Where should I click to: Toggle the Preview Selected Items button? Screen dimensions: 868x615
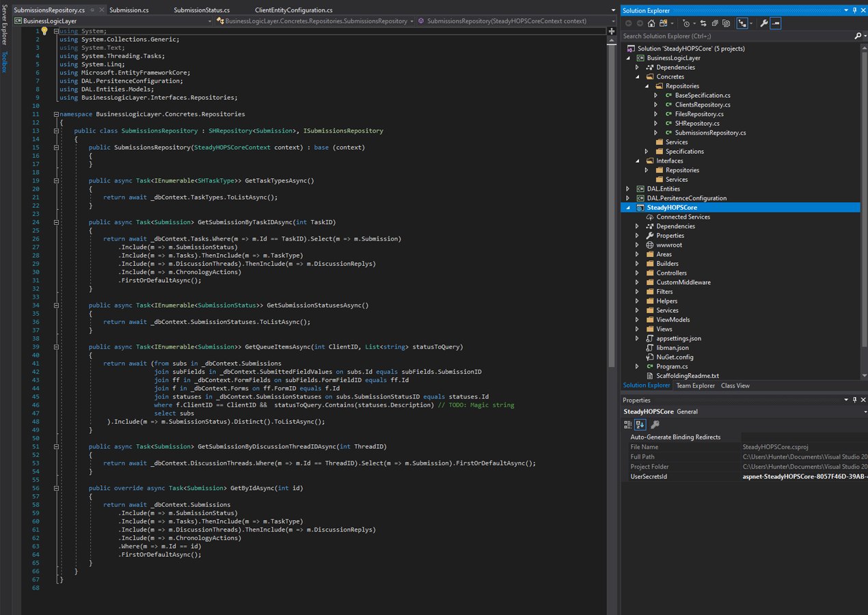click(x=775, y=23)
